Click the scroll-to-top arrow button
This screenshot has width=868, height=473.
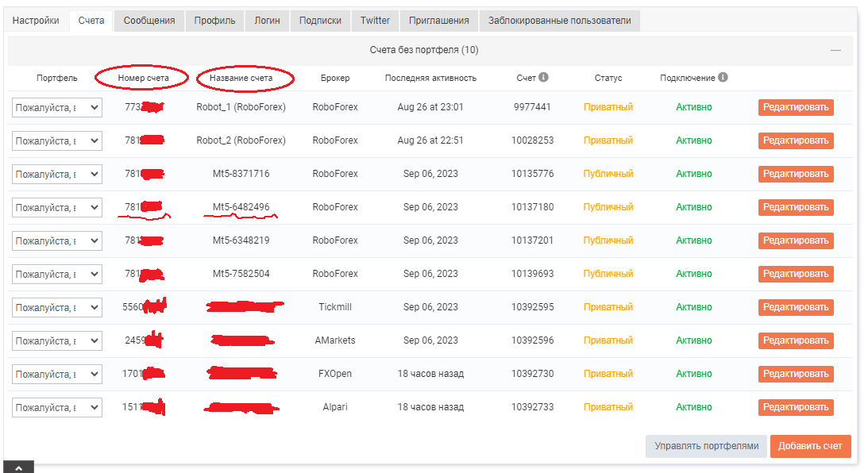click(x=19, y=467)
